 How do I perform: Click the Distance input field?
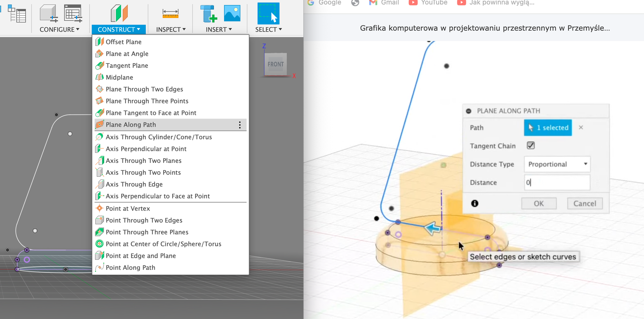tap(557, 183)
